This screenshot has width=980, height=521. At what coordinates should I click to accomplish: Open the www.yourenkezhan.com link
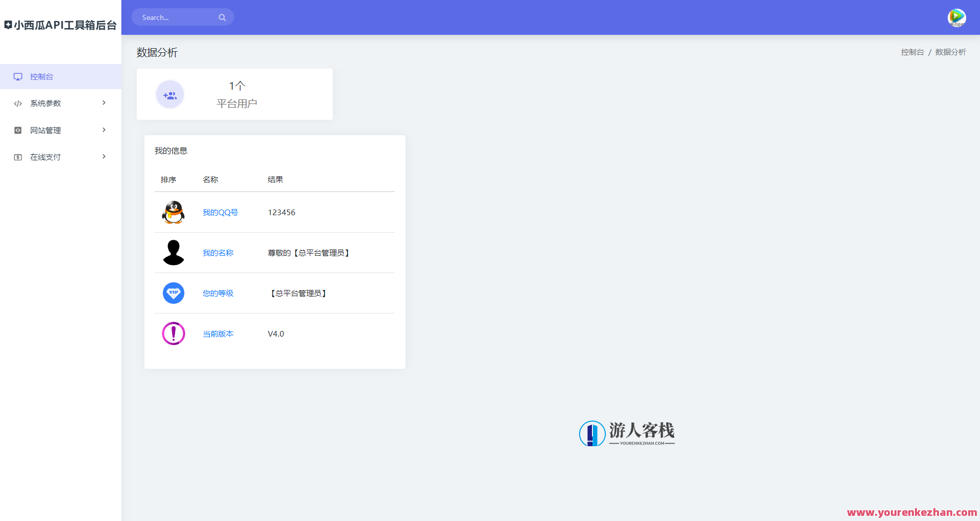coord(912,511)
